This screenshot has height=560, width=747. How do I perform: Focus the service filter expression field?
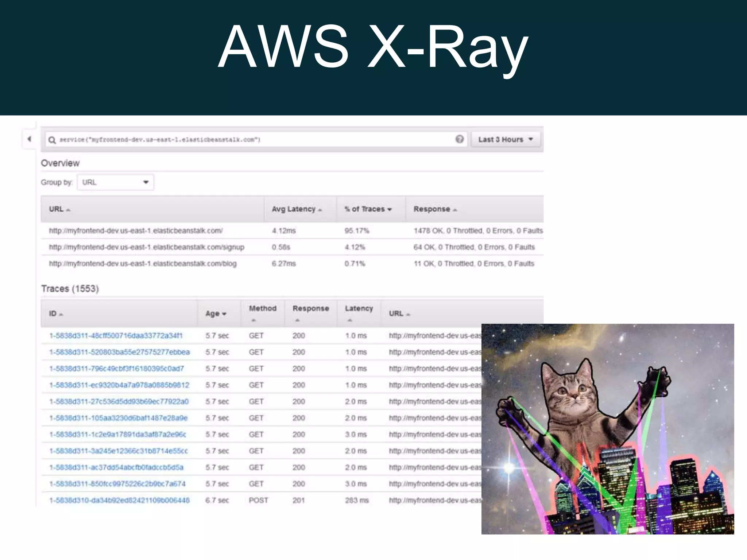pyautogui.click(x=256, y=139)
